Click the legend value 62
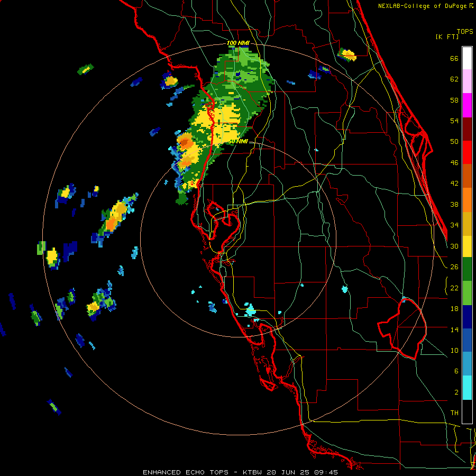The image size is (476, 476). click(x=454, y=79)
